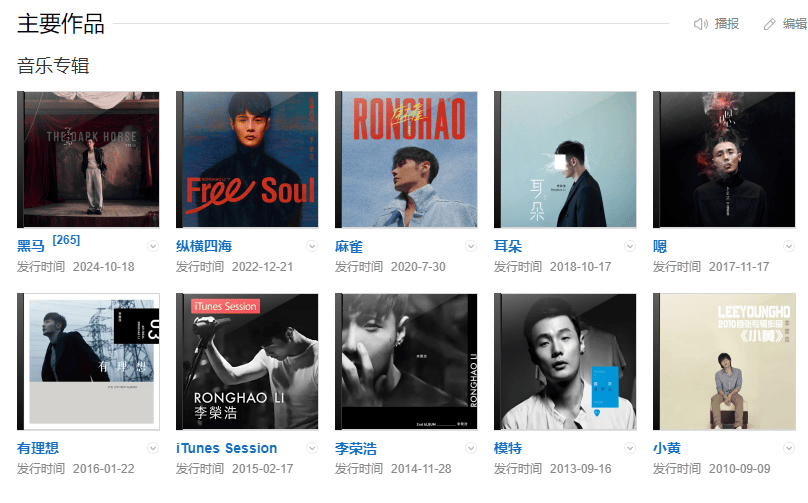Click the speaker icon next to 播报
Screen dimensions: 808x503
[x=700, y=24]
